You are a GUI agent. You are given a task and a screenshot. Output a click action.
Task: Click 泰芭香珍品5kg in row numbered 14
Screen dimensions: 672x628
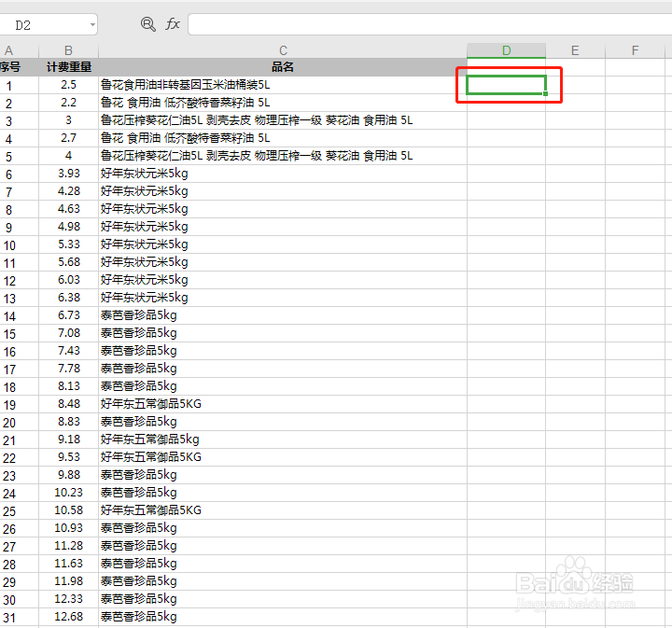click(x=283, y=315)
